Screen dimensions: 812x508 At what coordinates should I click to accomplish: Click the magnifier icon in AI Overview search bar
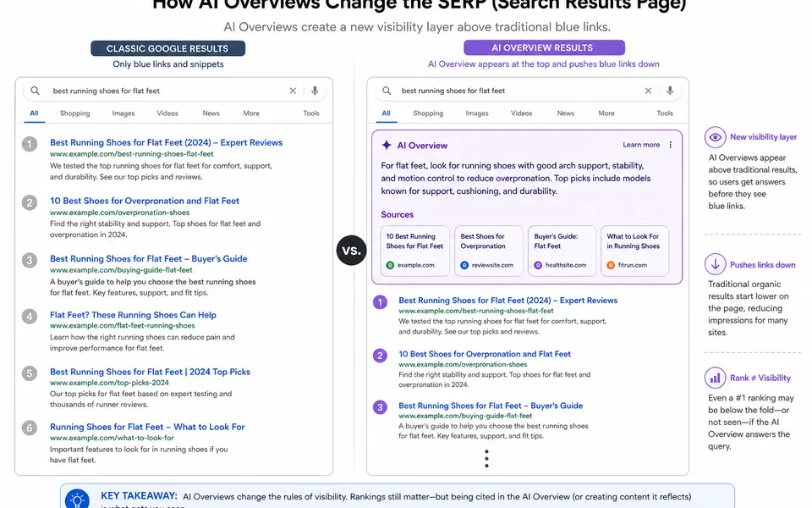pyautogui.click(x=387, y=91)
